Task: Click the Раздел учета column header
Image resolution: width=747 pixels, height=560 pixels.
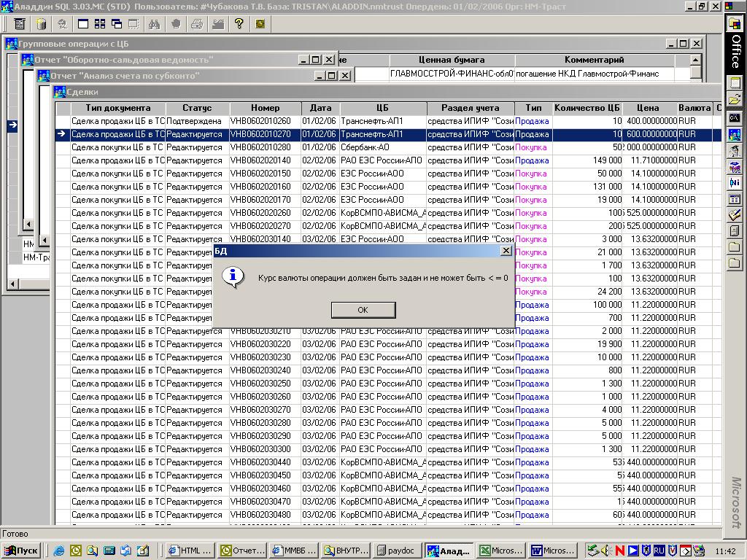Action: [x=471, y=108]
